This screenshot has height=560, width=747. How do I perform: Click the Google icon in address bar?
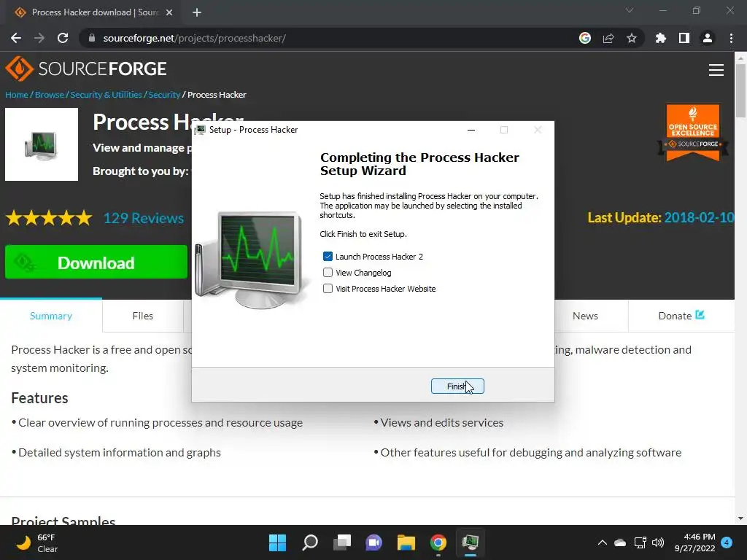(x=585, y=38)
